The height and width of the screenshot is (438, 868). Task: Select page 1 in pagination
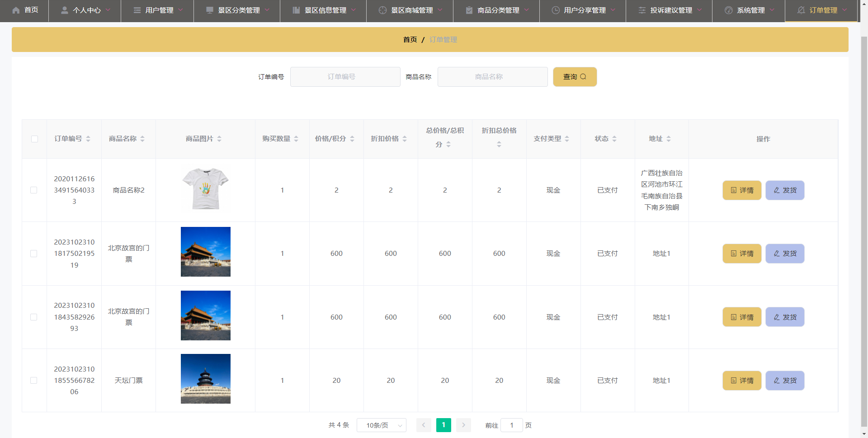(x=443, y=425)
